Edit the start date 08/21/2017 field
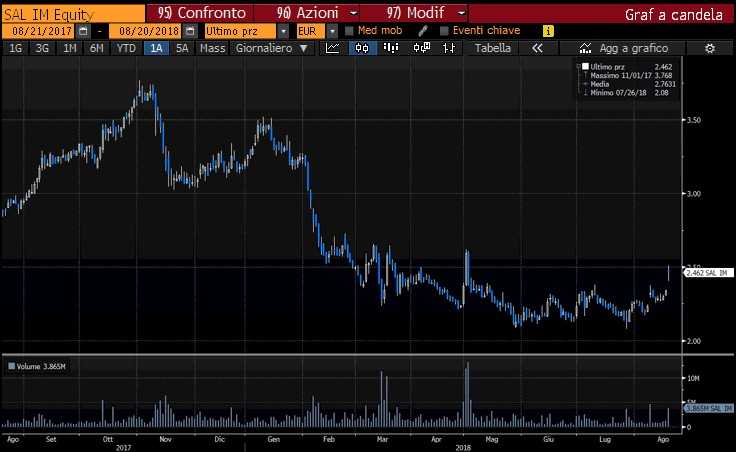Image resolution: width=736 pixels, height=452 pixels. [x=38, y=31]
